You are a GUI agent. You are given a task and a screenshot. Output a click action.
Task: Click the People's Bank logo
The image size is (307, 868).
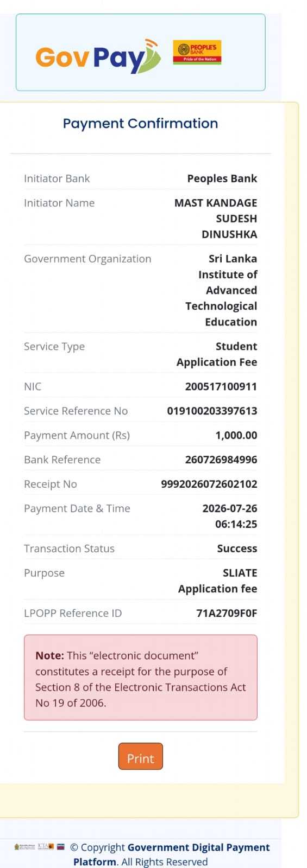197,52
